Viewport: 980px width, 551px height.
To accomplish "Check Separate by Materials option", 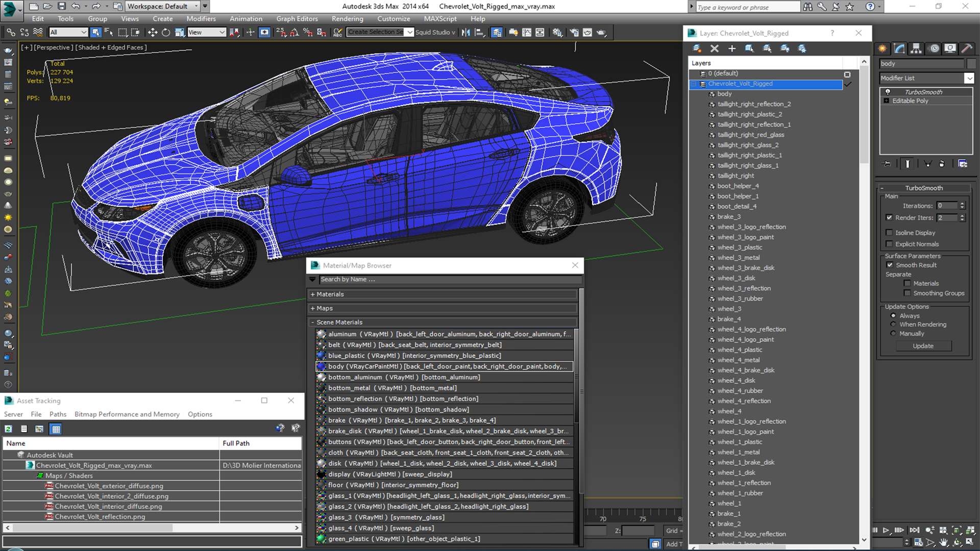I will coord(907,283).
